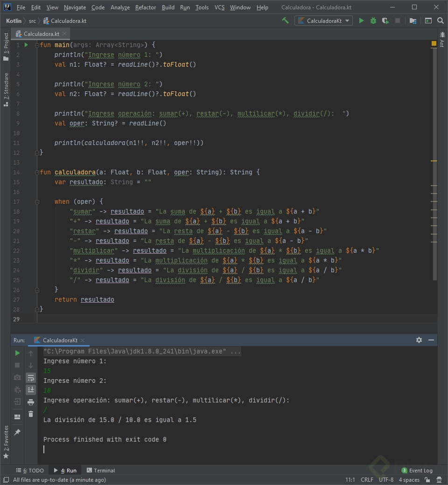Collapse the calculadora function fold marker
The image size is (448, 485).
coord(37,173)
